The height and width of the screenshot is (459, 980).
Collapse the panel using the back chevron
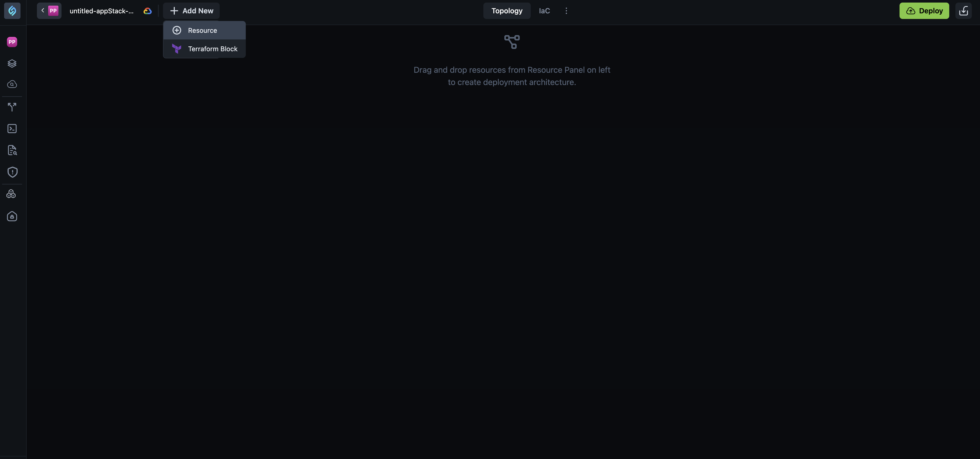click(42, 11)
